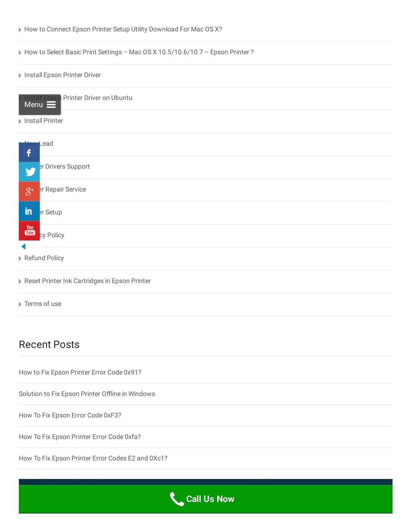Click arrow bullet beside Refund Policy

click(x=20, y=259)
